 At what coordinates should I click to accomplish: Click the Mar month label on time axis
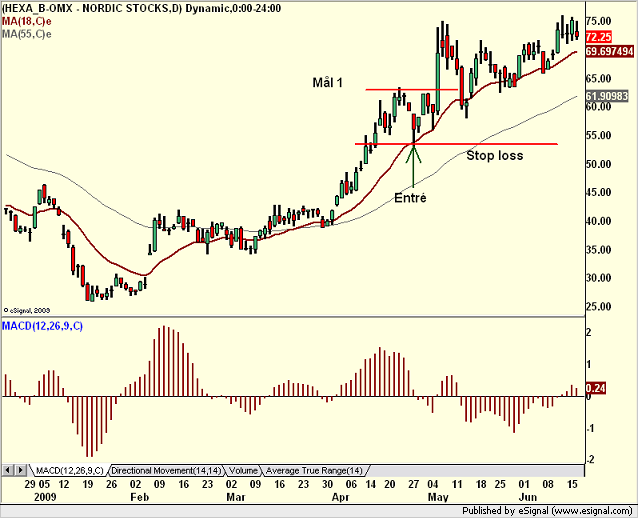236,497
